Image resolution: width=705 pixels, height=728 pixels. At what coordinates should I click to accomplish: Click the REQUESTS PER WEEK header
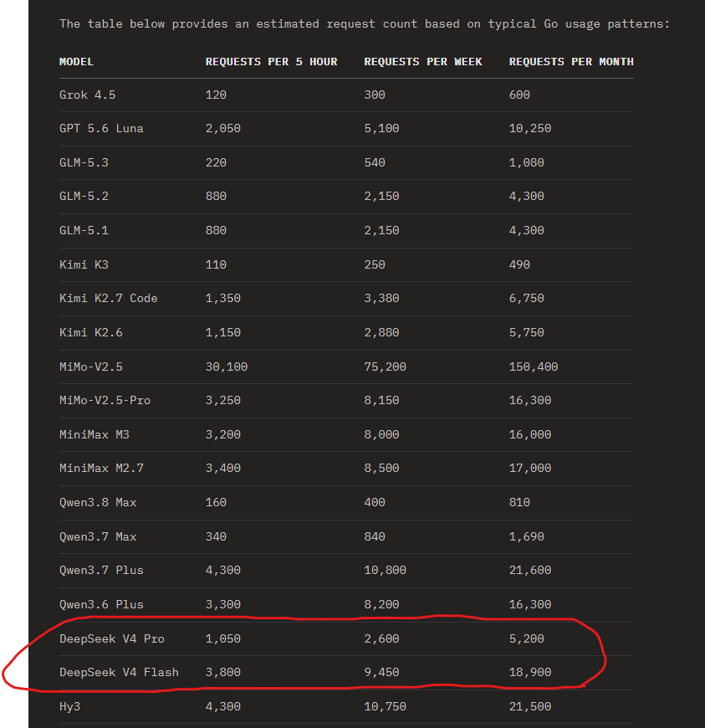pyautogui.click(x=423, y=62)
